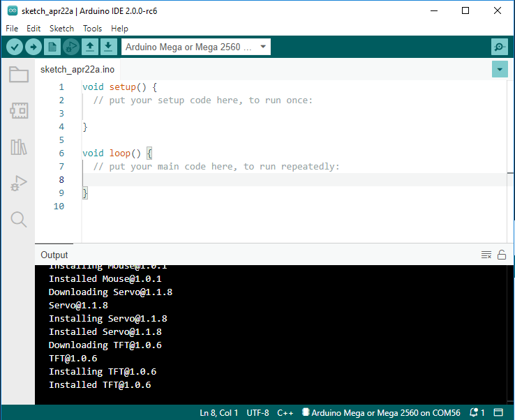Place cursor in empty line 8

tap(294, 179)
